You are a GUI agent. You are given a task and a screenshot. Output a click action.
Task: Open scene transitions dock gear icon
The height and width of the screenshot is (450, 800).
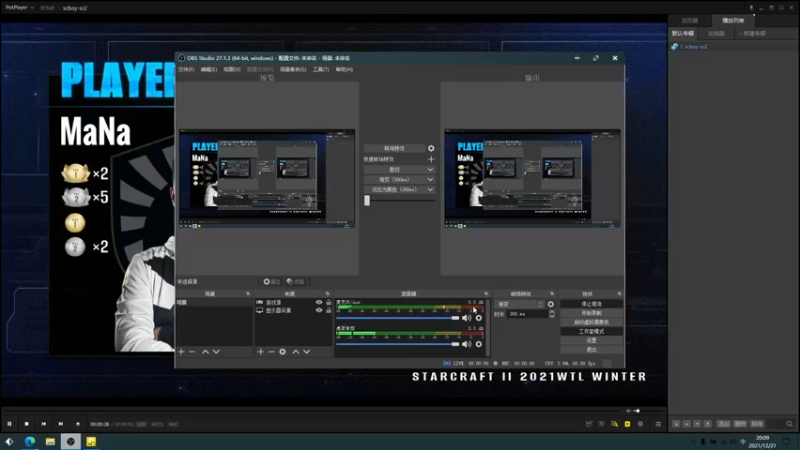pos(551,304)
